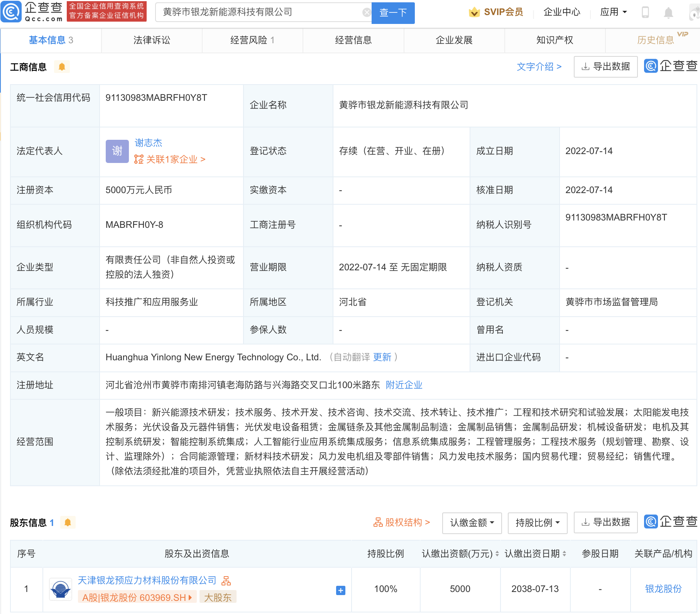
Task: Click the 附近企业 link near registered address
Action: click(404, 385)
